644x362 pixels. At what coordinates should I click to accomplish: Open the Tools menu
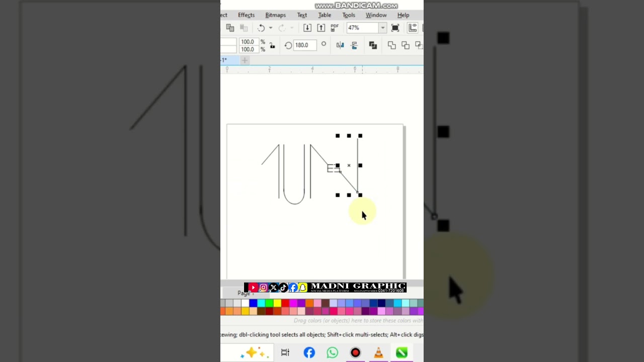click(x=349, y=15)
